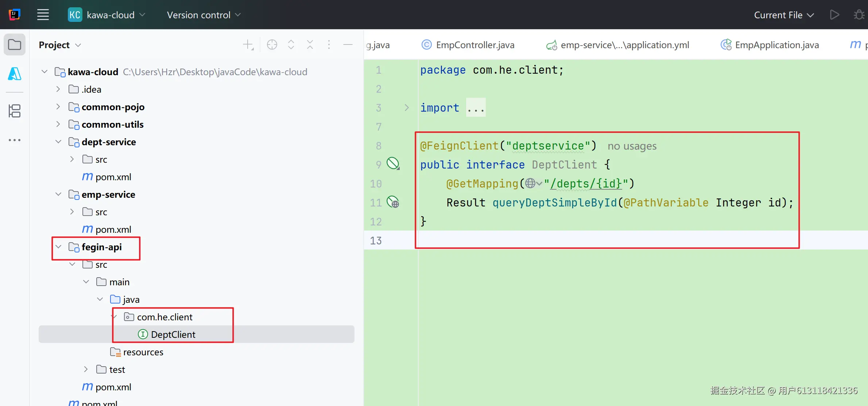Open the Azure toolkit sidebar icon

pyautogui.click(x=15, y=74)
